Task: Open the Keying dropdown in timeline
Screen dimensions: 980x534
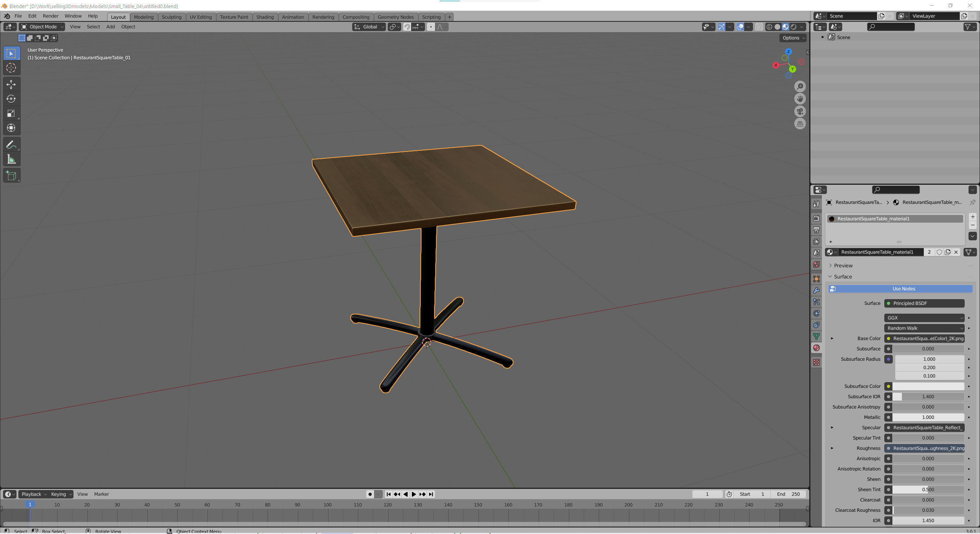Action: 61,494
